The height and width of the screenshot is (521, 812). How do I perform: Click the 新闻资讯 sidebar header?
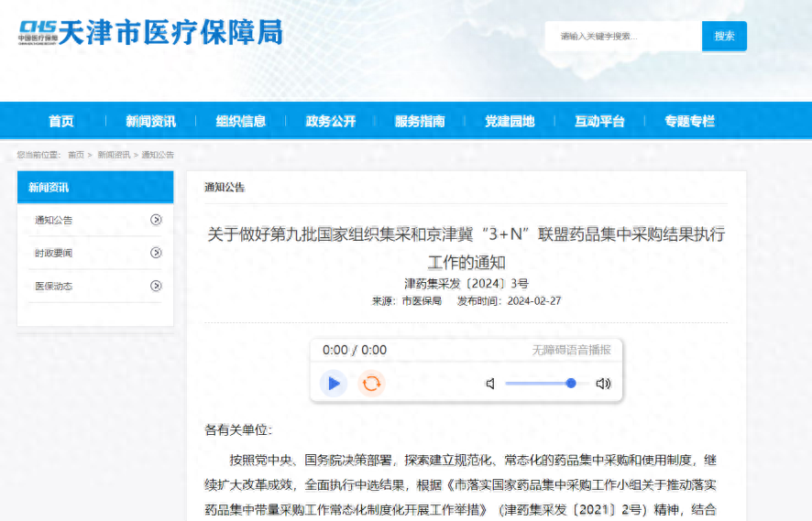(95, 188)
